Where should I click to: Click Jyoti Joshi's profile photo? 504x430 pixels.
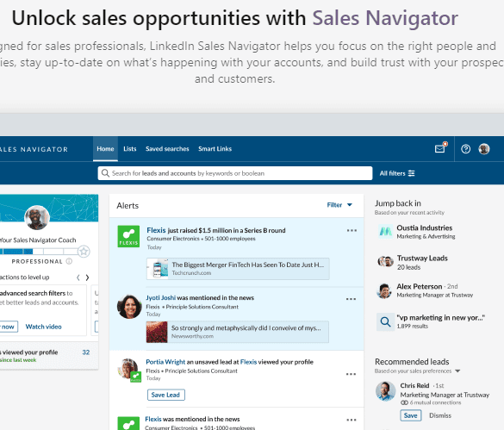tap(129, 307)
